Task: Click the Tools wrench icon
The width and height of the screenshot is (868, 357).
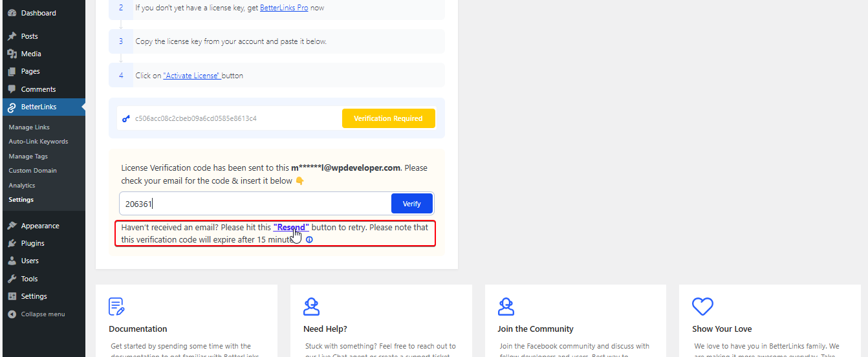Action: 12,279
